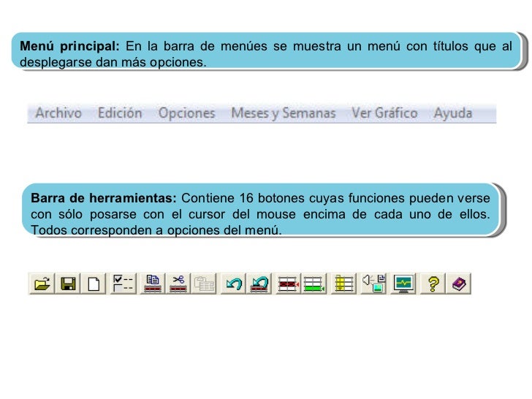This screenshot has width=532, height=399.
Task: Click the undo arrow over red rows
Action: click(x=259, y=284)
